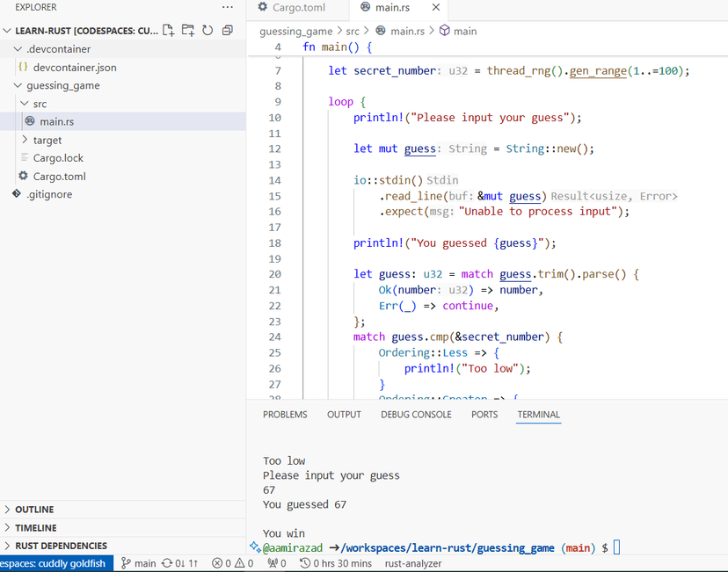This screenshot has height=572, width=728.
Task: Expand the target folder
Action: click(47, 140)
